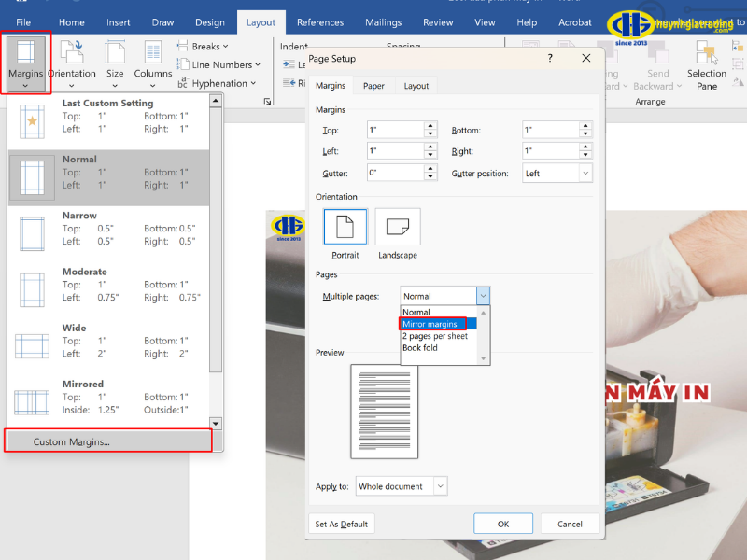Switch to the References ribbon tab

319,21
